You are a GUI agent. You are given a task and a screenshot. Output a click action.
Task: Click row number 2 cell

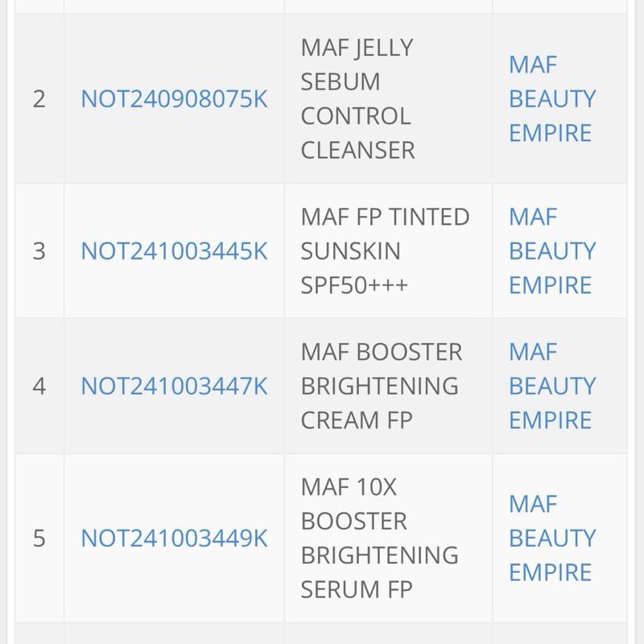coord(39,99)
